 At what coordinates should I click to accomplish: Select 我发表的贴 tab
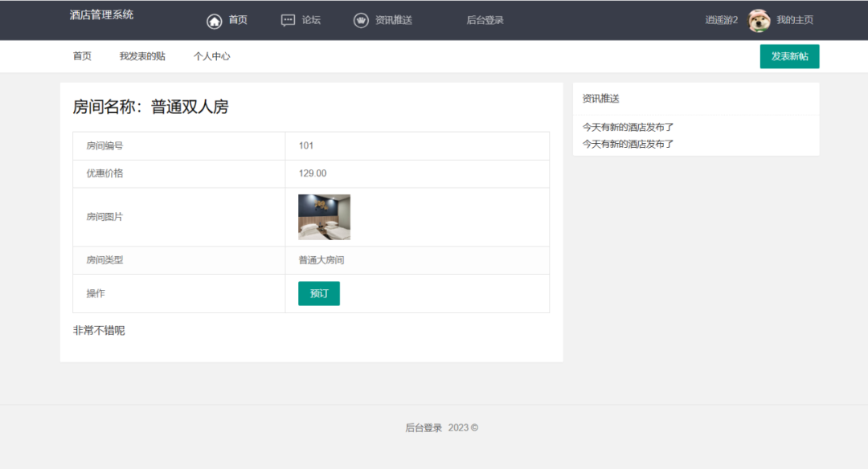[142, 56]
